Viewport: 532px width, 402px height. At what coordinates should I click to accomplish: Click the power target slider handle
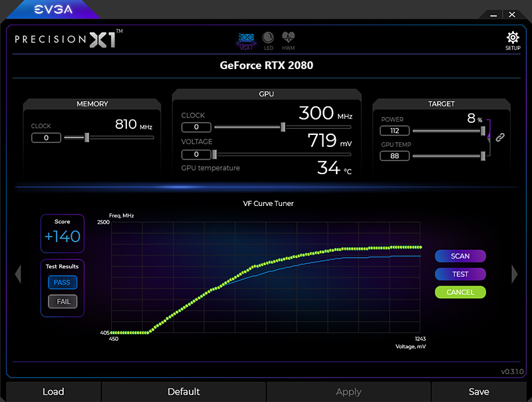(483, 131)
